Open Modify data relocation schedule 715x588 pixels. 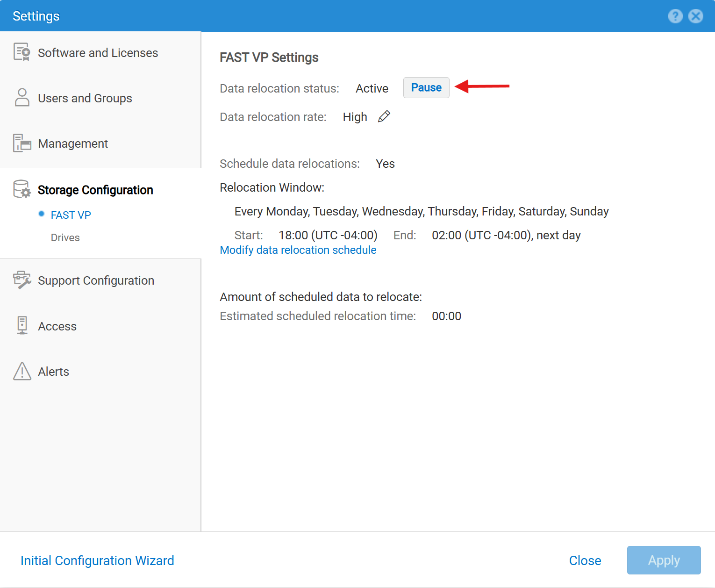click(298, 250)
